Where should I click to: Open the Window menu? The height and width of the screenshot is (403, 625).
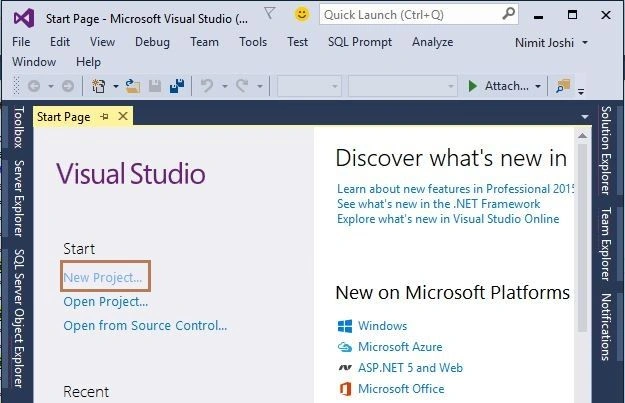click(34, 62)
